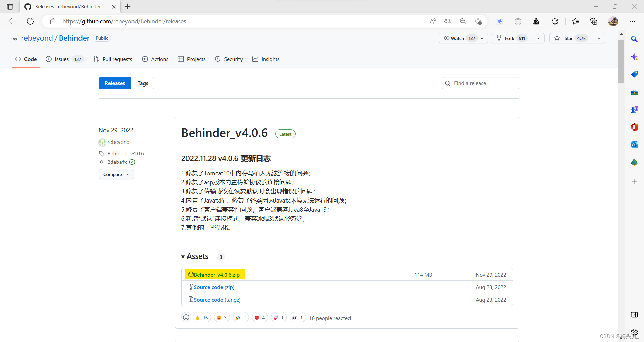Collapse the Assets section
644x342 pixels.
[x=195, y=256]
